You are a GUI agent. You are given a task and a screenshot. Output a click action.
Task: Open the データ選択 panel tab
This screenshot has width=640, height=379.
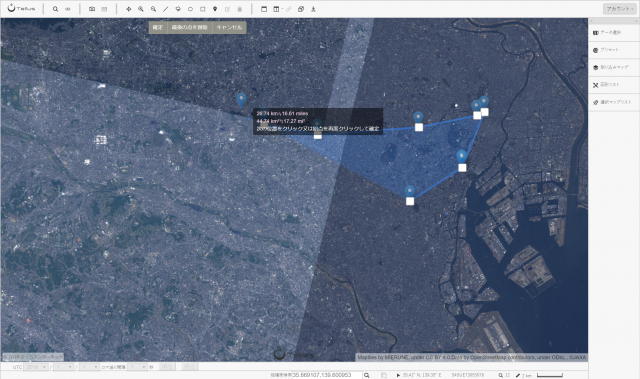(613, 33)
